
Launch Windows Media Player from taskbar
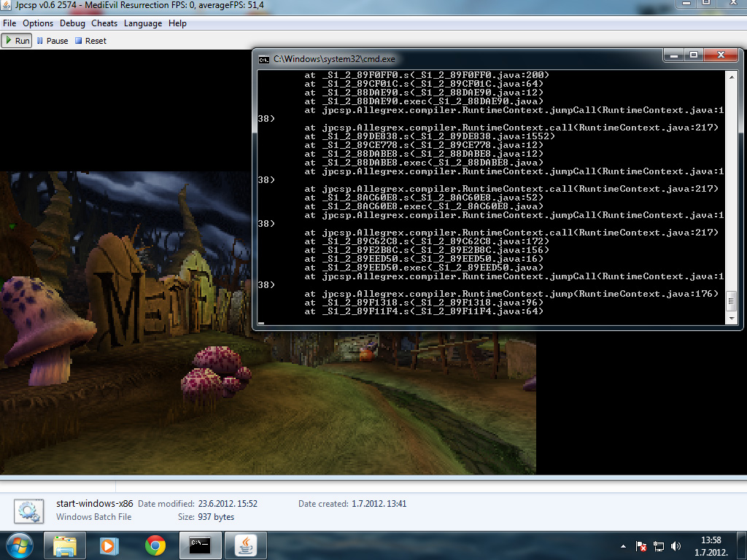click(x=109, y=545)
